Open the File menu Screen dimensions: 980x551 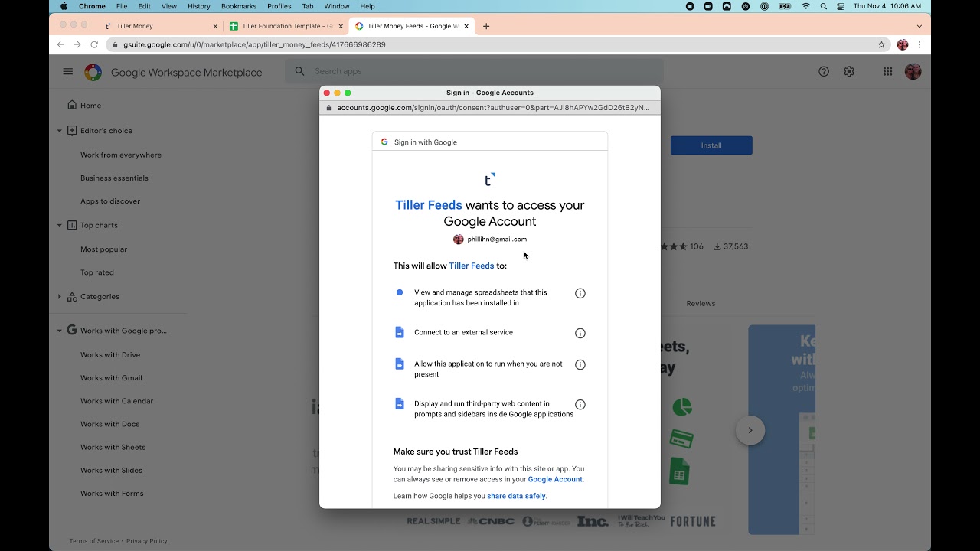point(122,6)
